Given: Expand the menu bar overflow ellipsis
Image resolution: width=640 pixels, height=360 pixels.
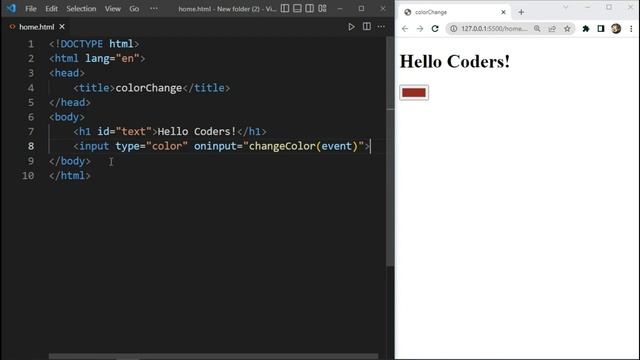Looking at the screenshot, I should click(153, 9).
